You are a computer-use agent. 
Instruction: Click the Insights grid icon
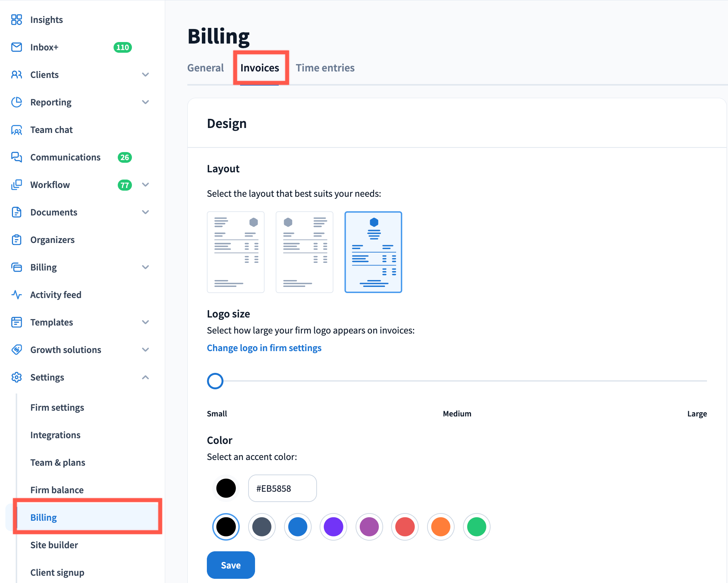(x=16, y=19)
